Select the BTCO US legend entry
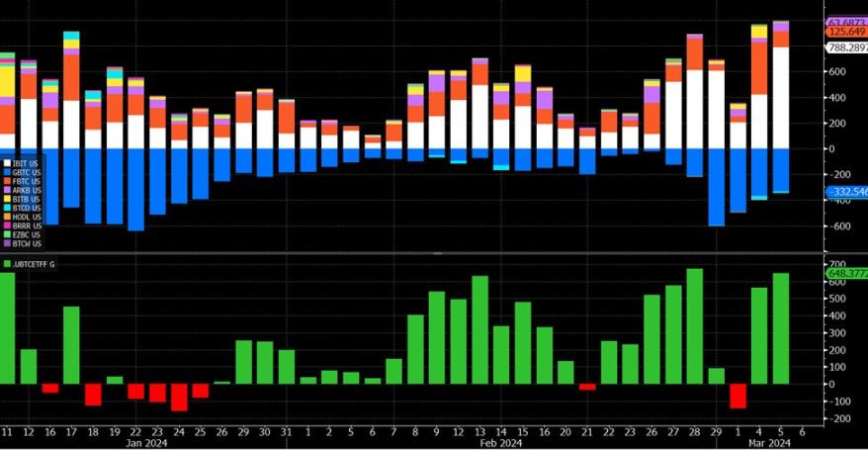 tap(27, 208)
